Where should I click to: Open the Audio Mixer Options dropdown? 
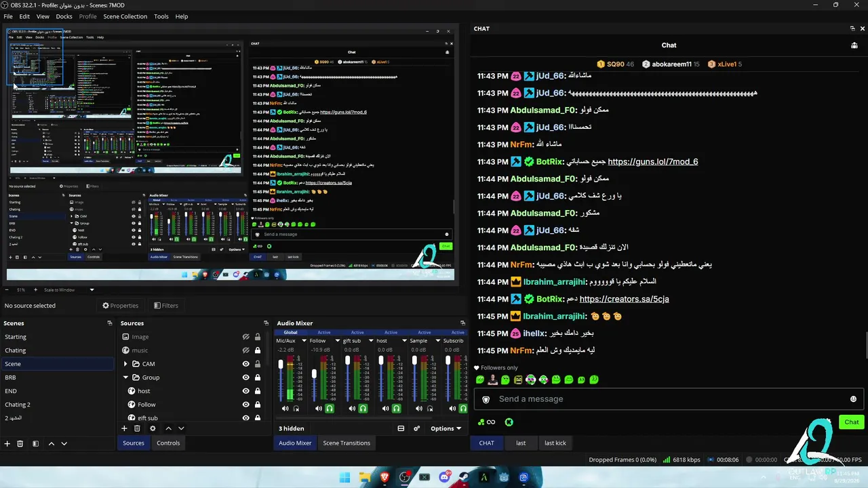point(446,428)
